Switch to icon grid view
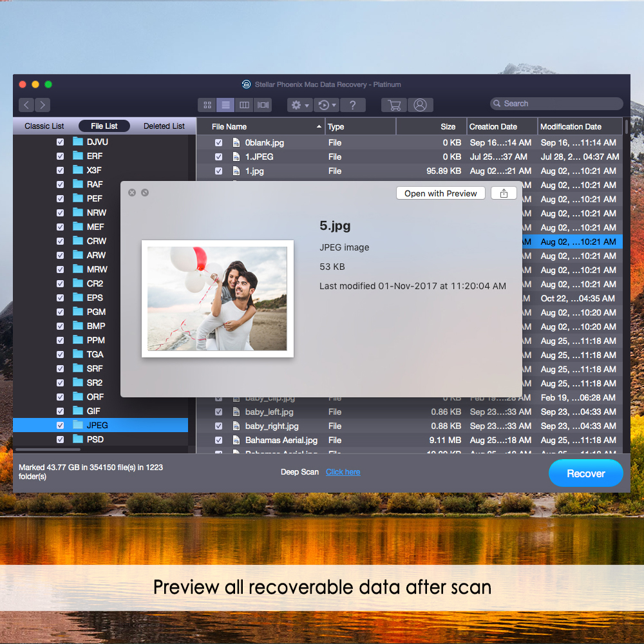Image resolution: width=644 pixels, height=644 pixels. [207, 105]
